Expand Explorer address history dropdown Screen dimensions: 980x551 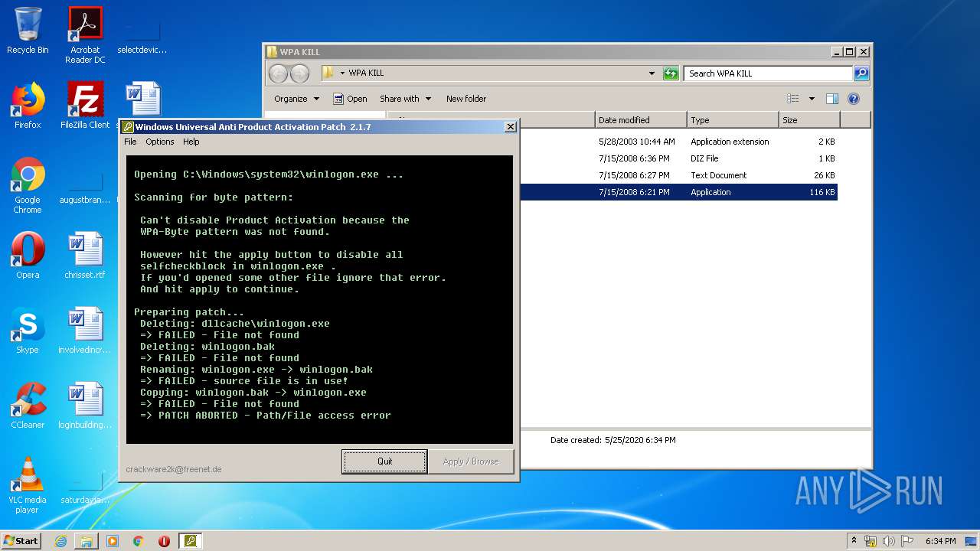[652, 73]
